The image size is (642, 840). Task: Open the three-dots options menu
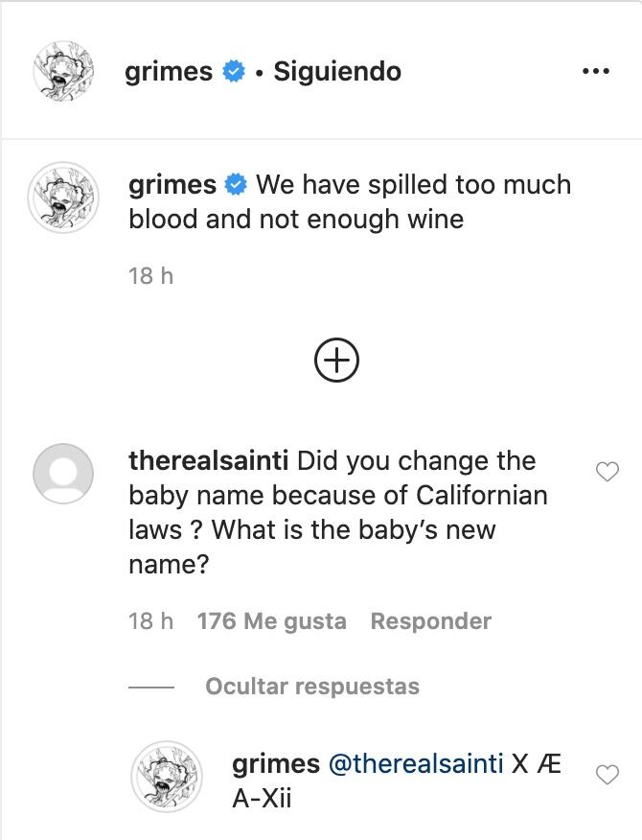click(x=595, y=72)
